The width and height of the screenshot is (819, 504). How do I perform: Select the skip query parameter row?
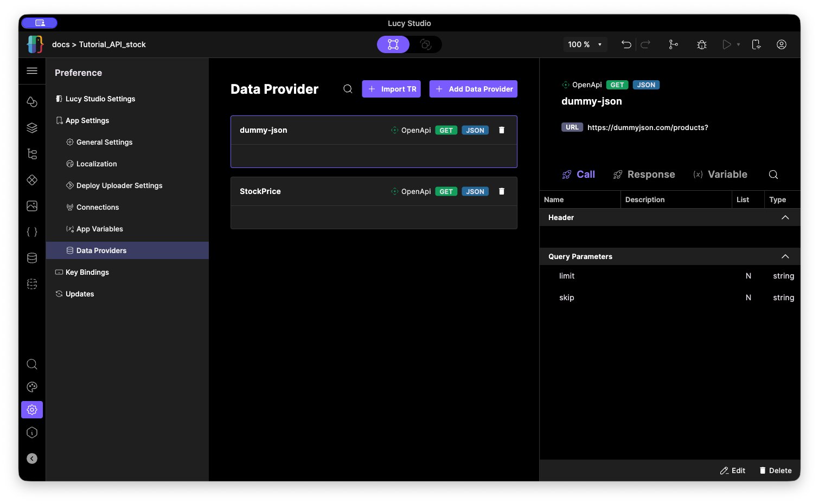tap(670, 298)
